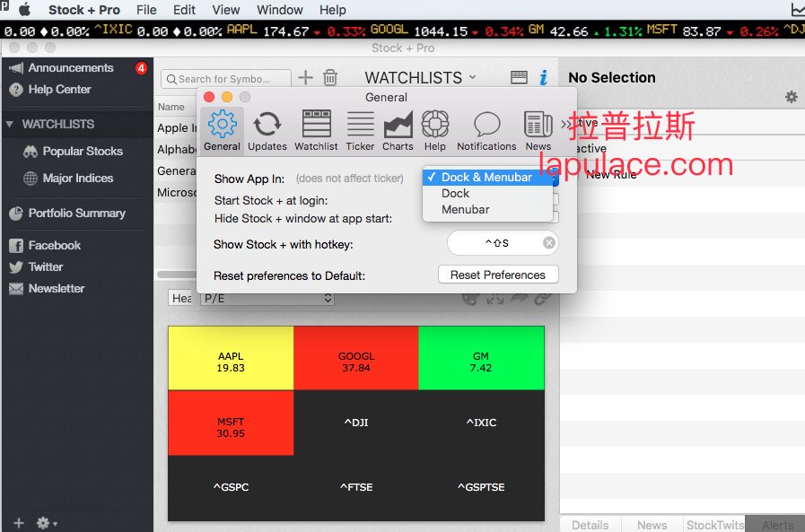This screenshot has height=532, width=805.
Task: Open Help Center in the sidebar
Action: point(59,90)
